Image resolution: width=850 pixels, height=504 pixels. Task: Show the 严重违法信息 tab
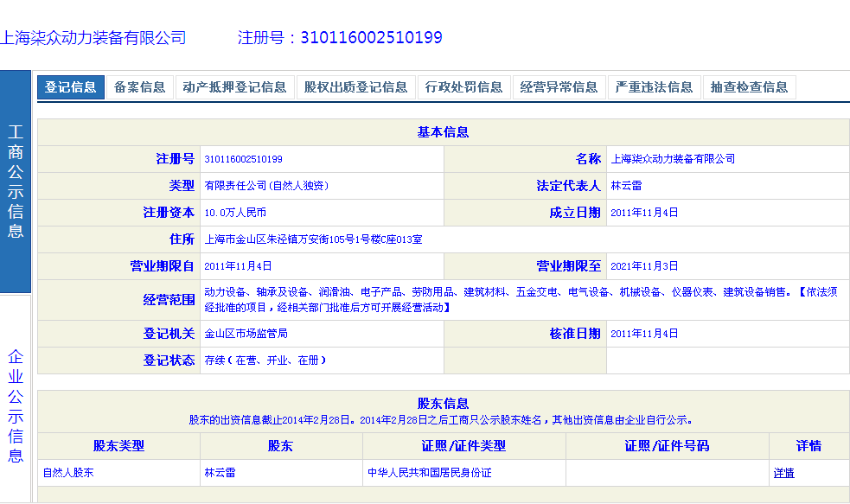click(x=654, y=87)
